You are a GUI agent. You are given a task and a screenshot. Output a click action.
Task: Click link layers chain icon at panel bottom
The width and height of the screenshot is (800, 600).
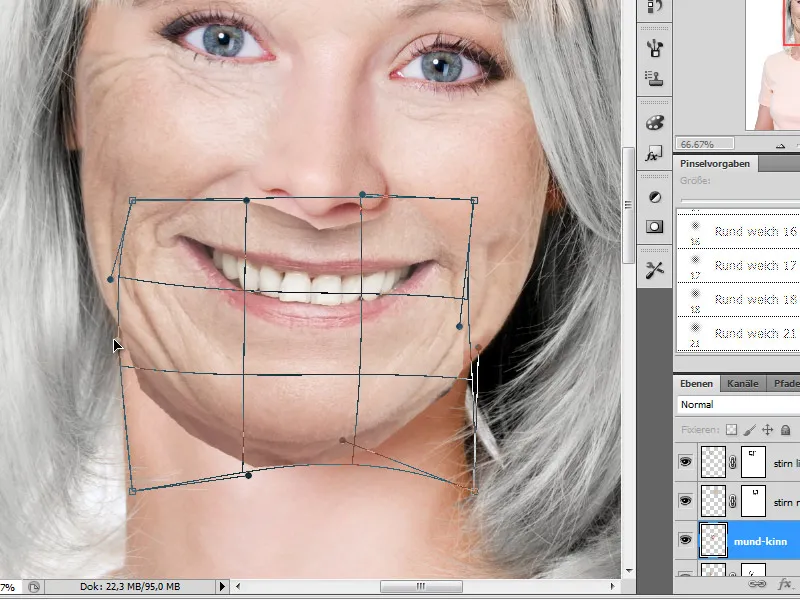757,584
